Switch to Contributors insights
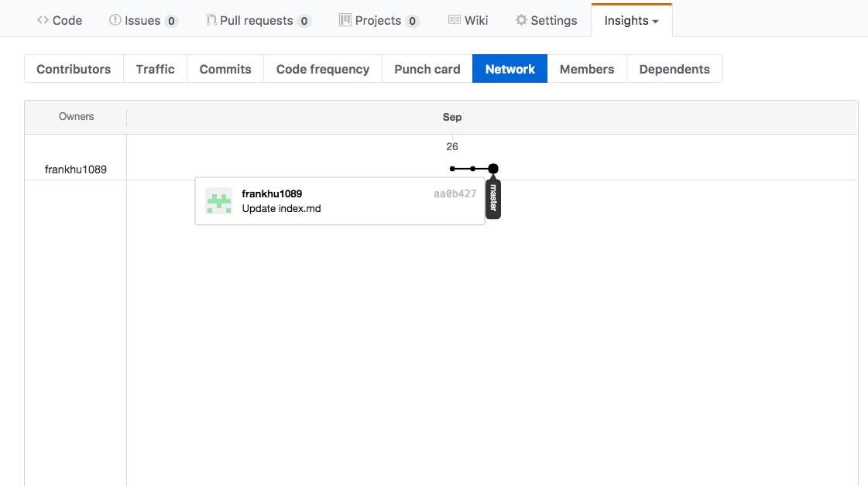The width and height of the screenshot is (868, 486). pyautogui.click(x=74, y=69)
